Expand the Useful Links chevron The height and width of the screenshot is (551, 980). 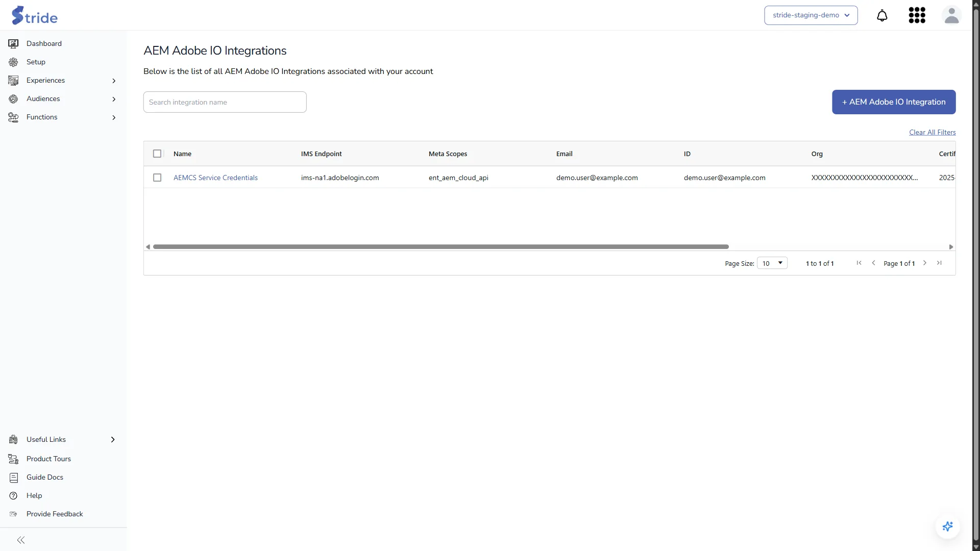click(113, 440)
